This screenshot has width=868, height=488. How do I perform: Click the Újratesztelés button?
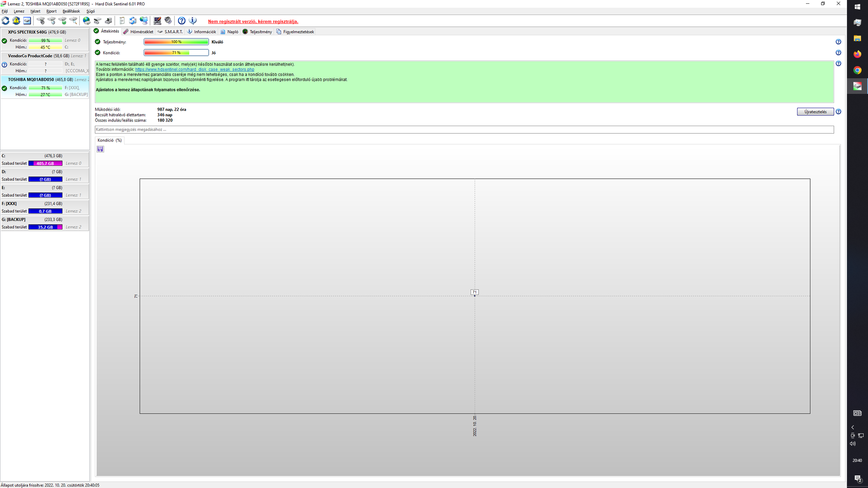[x=815, y=112]
